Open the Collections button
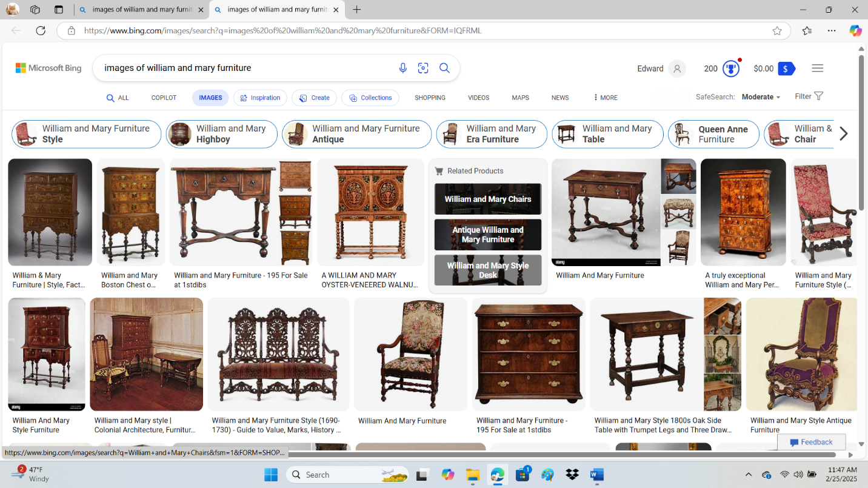Screen dimensions: 868x488 click(x=370, y=98)
